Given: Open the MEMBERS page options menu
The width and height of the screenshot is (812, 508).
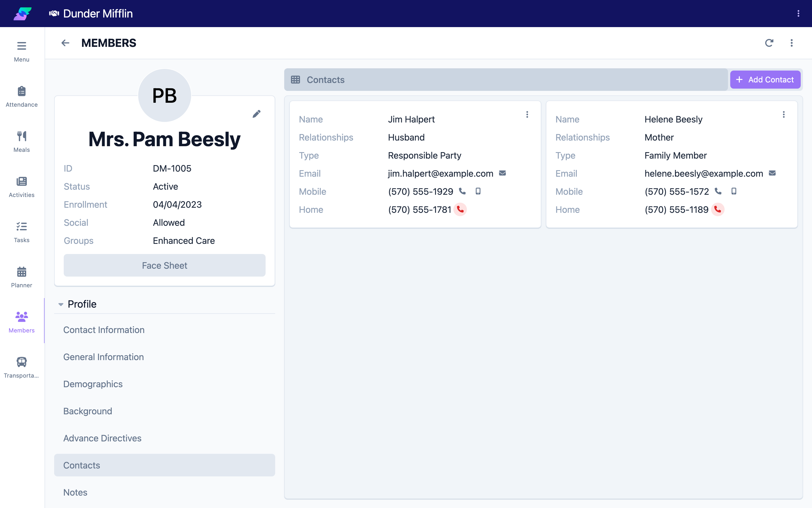Looking at the screenshot, I should coord(791,43).
